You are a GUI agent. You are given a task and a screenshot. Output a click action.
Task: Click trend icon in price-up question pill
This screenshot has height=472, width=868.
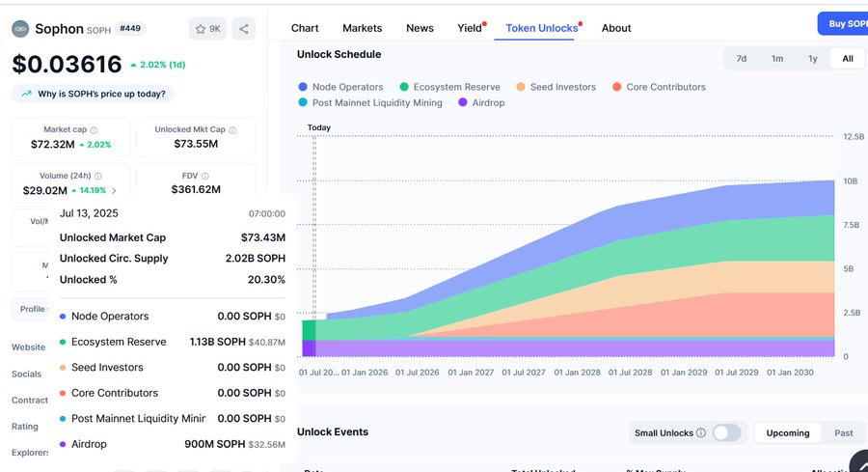coord(27,94)
